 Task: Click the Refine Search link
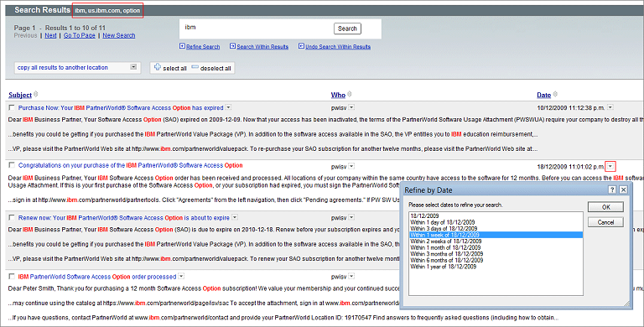tap(203, 47)
